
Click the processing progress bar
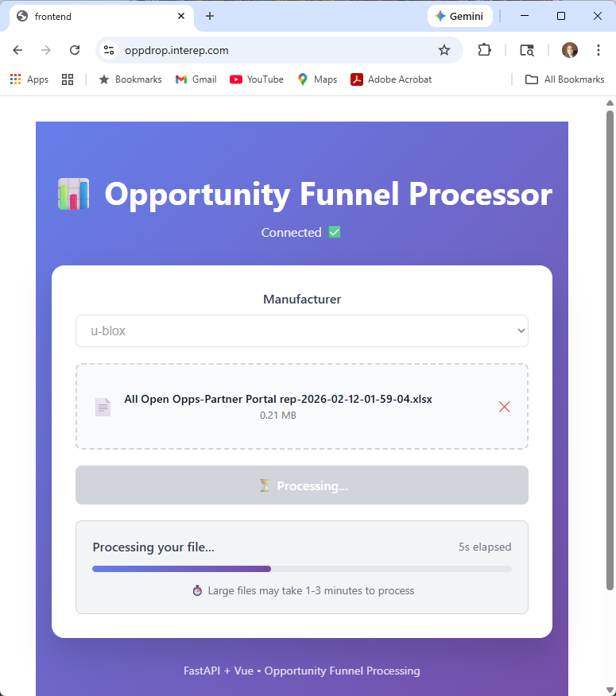tap(302, 569)
